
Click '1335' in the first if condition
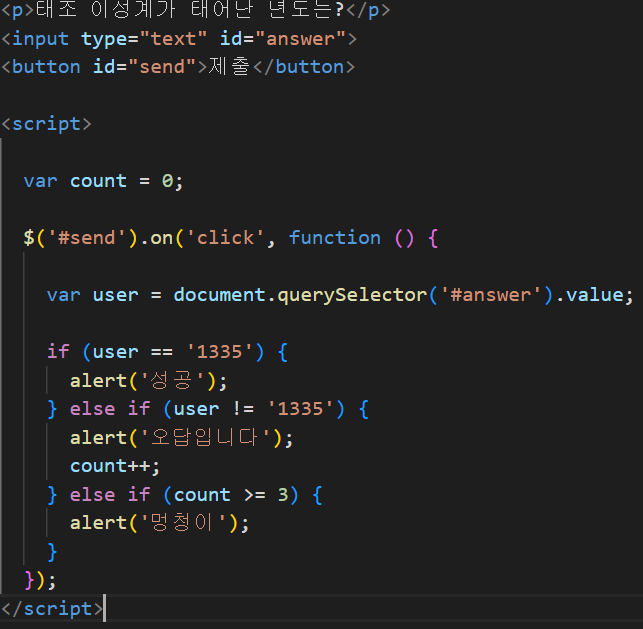(x=220, y=352)
